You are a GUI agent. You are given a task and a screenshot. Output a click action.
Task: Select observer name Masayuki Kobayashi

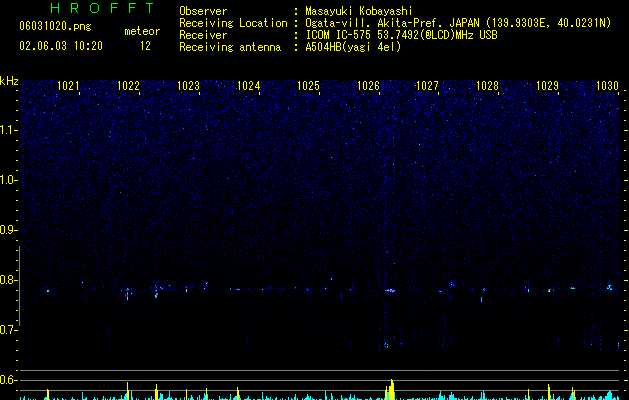click(x=358, y=11)
